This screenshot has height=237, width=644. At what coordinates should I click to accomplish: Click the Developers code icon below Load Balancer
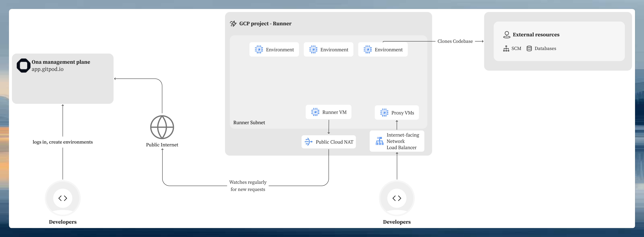[397, 198]
